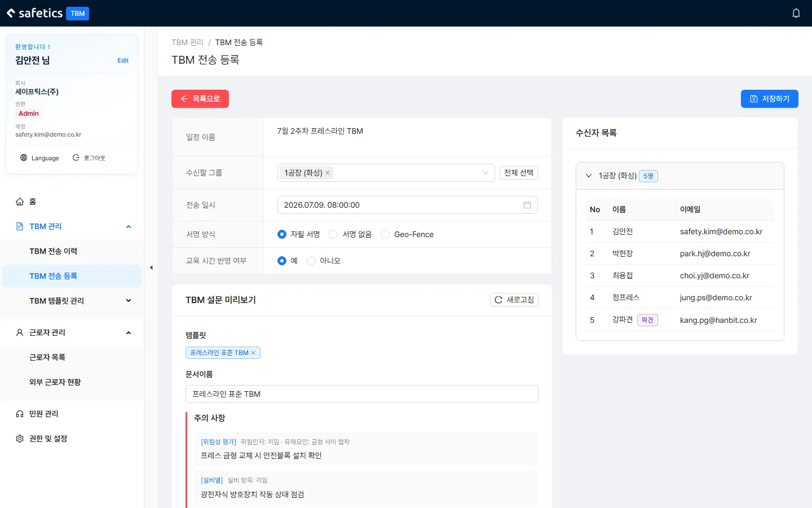Open the notification bell
Viewport: 812px width, 508px height.
click(x=796, y=13)
